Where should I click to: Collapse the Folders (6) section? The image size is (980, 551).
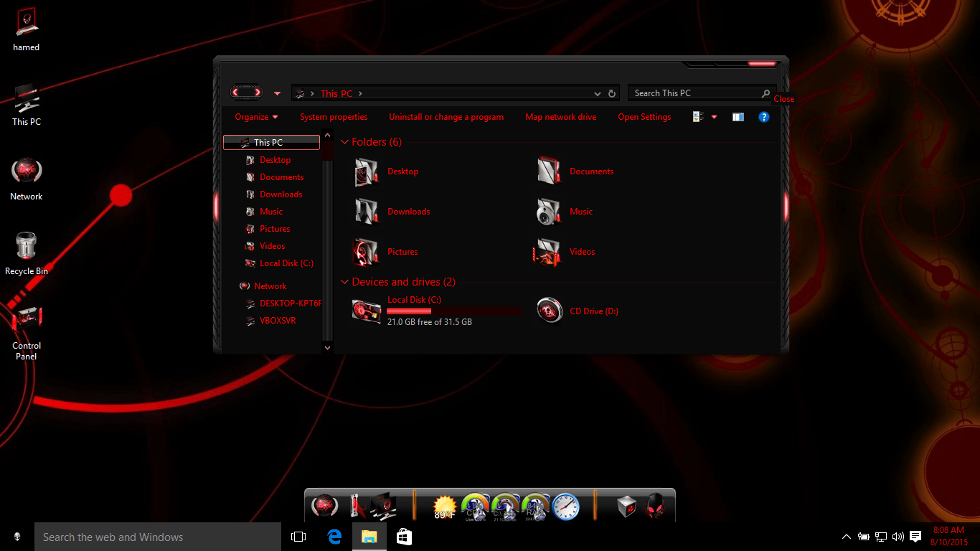point(345,142)
